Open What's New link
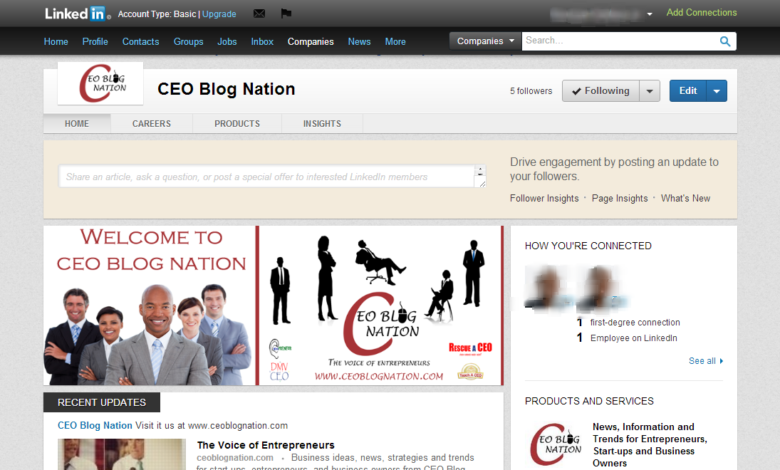Image resolution: width=780 pixels, height=470 pixels. (685, 198)
